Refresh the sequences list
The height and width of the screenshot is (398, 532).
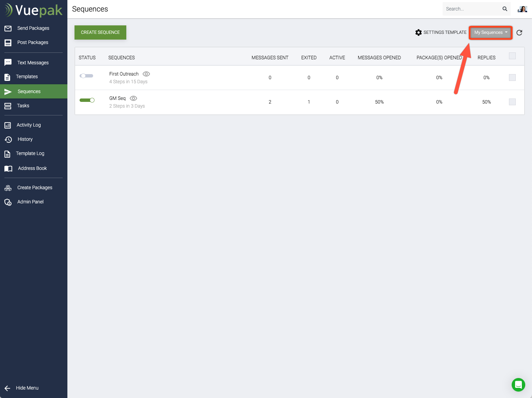click(x=519, y=32)
